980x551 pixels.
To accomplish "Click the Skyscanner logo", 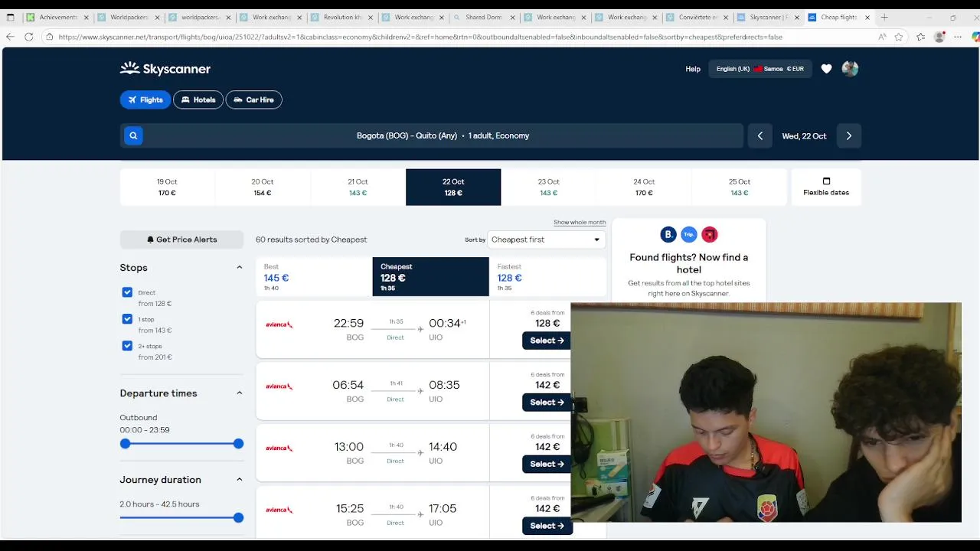I will (x=165, y=69).
